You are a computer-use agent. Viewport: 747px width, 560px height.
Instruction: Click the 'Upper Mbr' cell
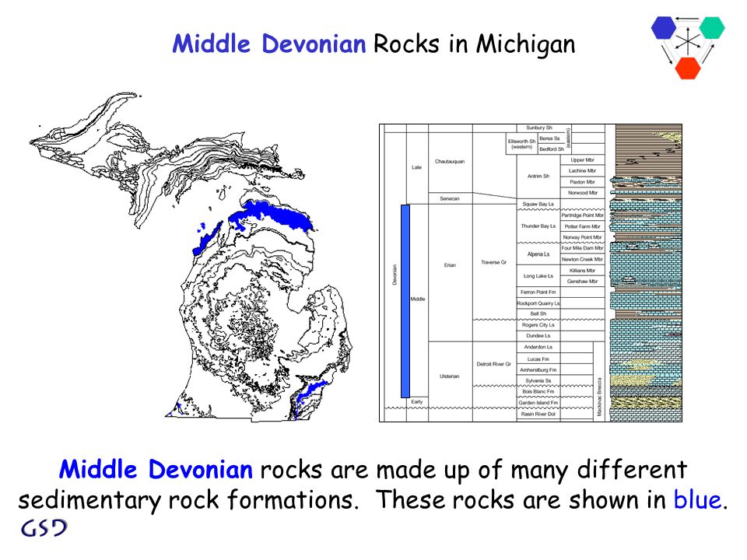point(582,160)
